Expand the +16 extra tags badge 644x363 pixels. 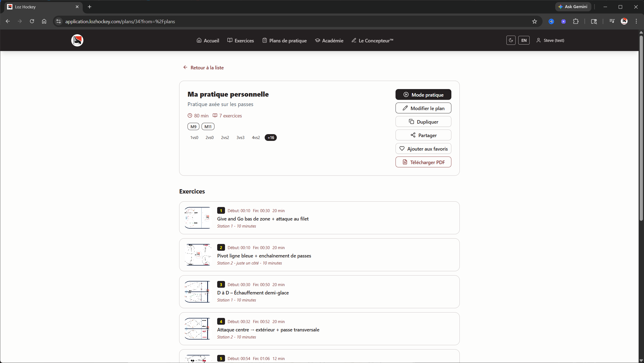tap(271, 138)
